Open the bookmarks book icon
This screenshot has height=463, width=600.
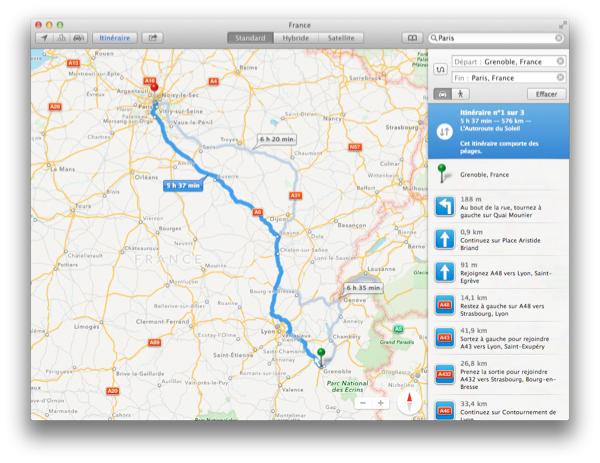click(412, 38)
